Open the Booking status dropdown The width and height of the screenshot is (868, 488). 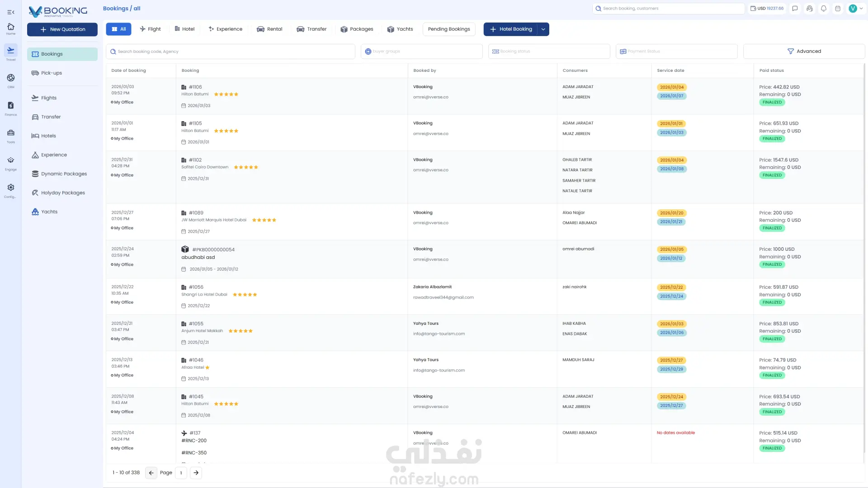549,52
